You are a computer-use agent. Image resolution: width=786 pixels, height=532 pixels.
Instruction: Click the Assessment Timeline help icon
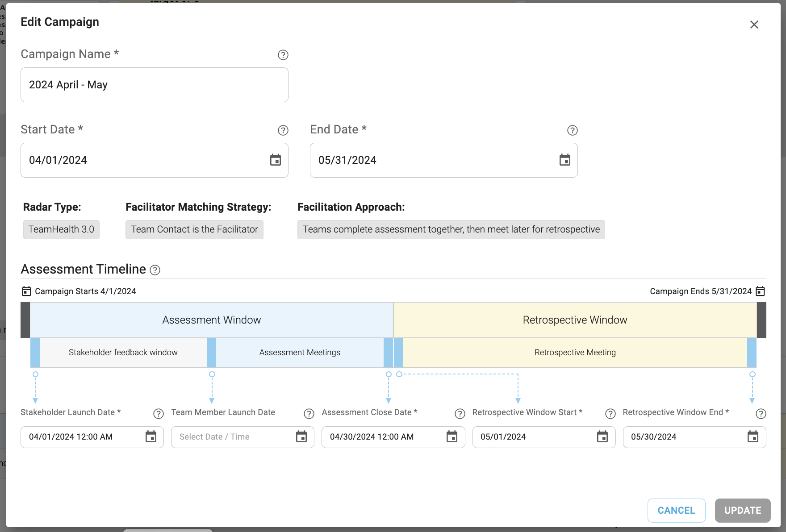pos(155,270)
